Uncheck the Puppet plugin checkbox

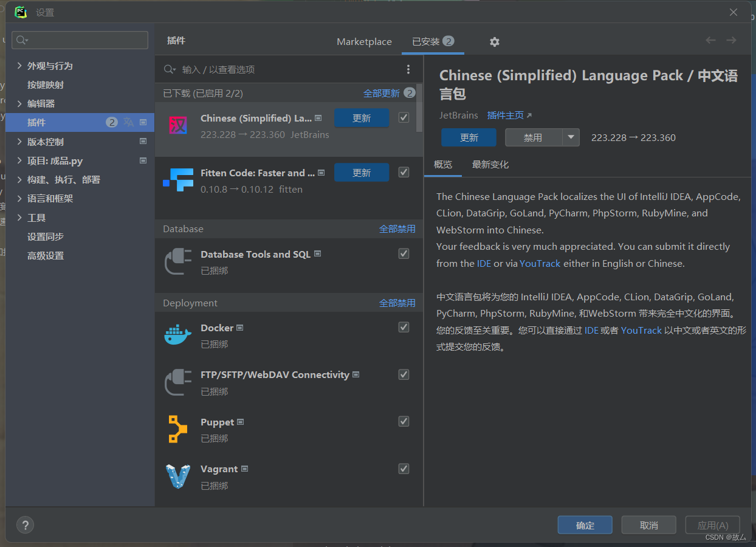pyautogui.click(x=404, y=421)
